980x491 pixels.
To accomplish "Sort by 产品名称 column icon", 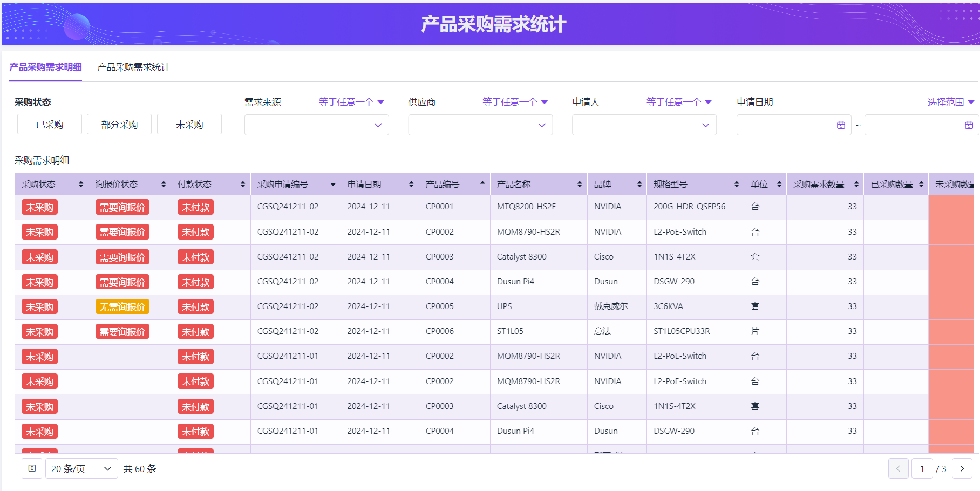I will click(580, 185).
